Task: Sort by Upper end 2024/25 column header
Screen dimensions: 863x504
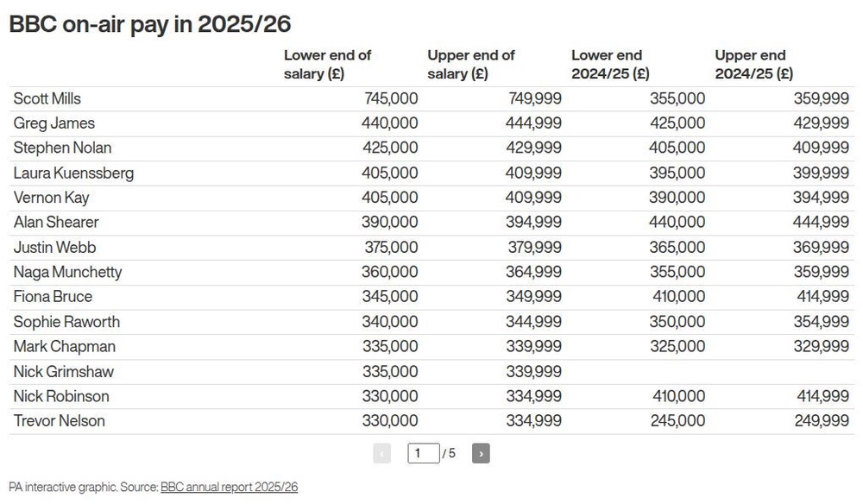Action: (754, 65)
